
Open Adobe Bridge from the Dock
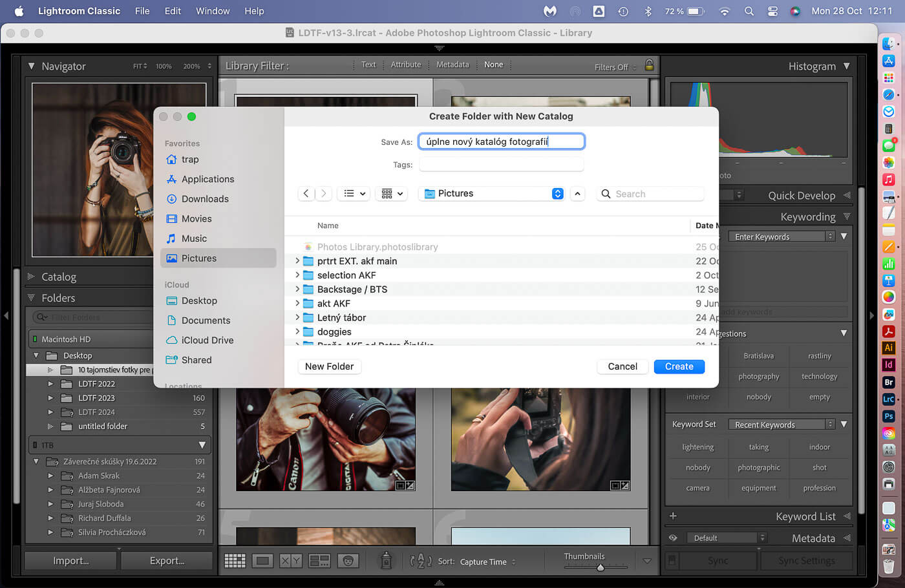pos(889,382)
